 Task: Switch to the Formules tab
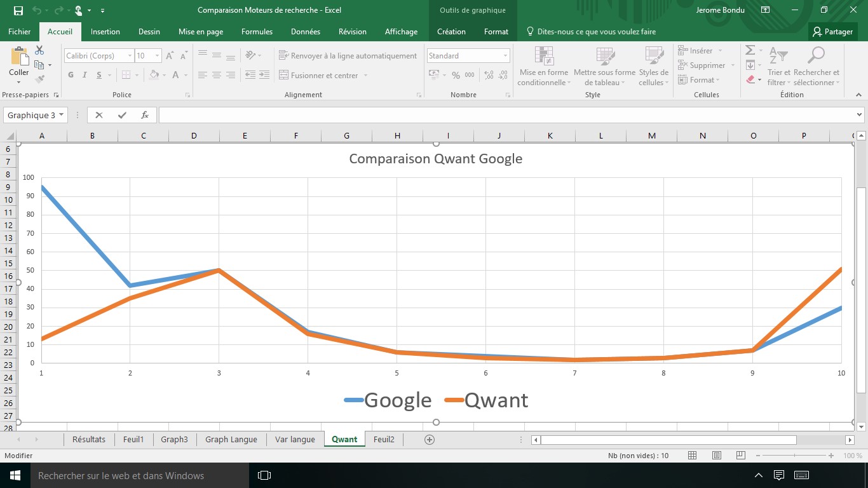[x=257, y=32]
